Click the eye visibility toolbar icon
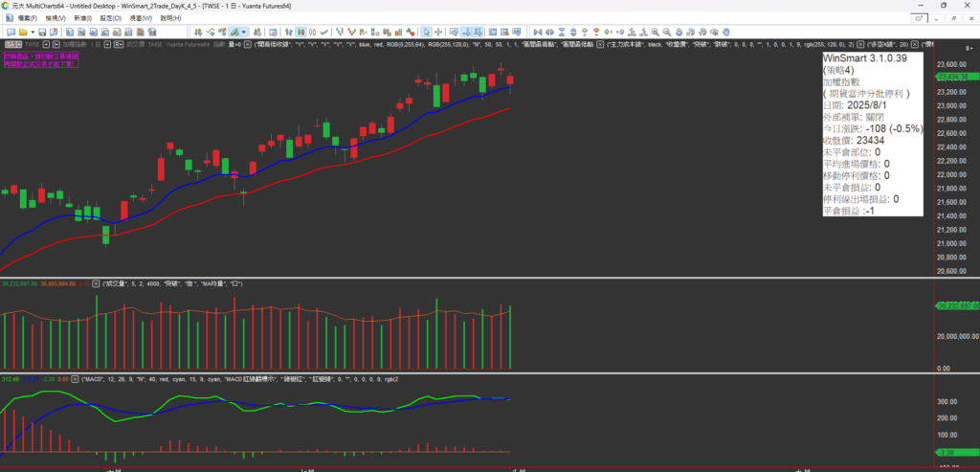Screen dimensions: 980x472 [714, 32]
